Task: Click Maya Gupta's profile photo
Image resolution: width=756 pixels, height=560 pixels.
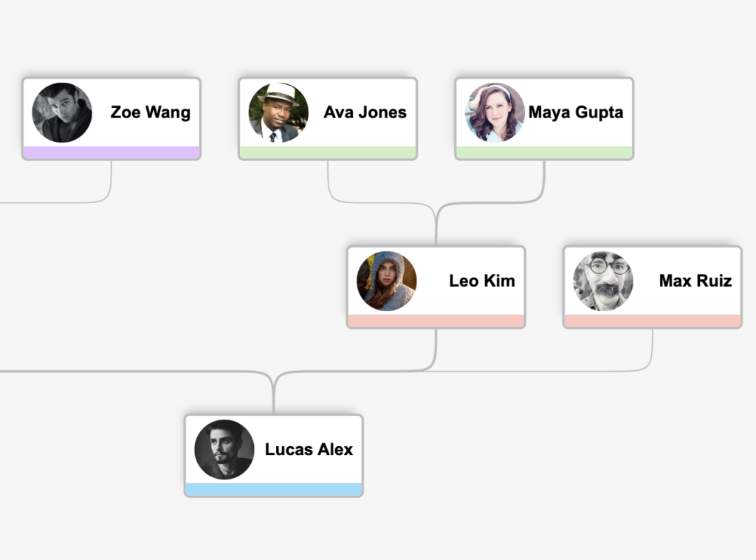Action: click(495, 112)
